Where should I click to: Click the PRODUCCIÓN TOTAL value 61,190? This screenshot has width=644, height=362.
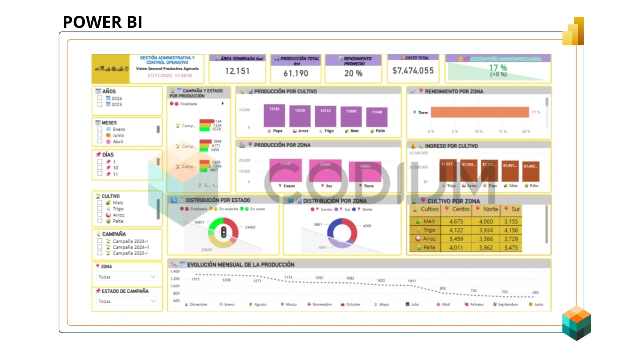point(296,73)
